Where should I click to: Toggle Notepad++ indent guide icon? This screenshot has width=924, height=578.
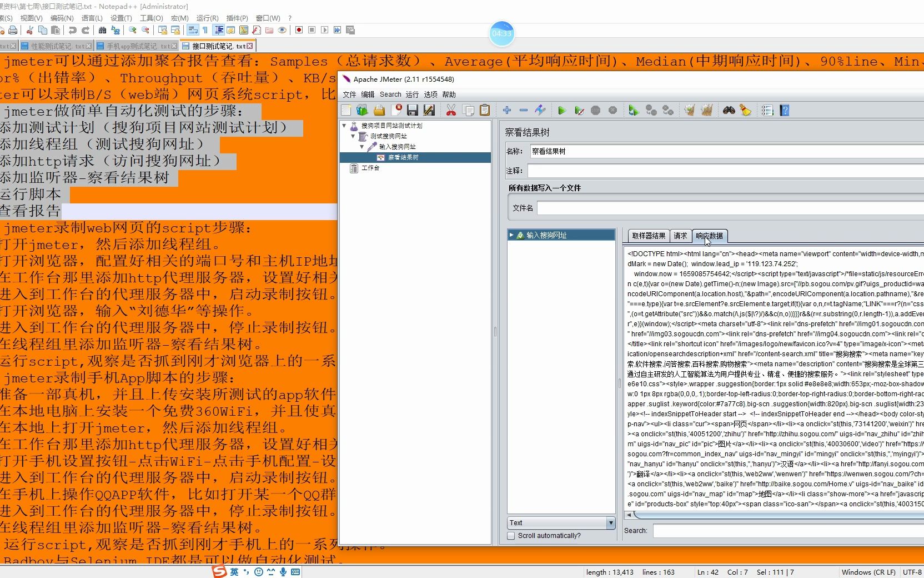click(x=219, y=30)
